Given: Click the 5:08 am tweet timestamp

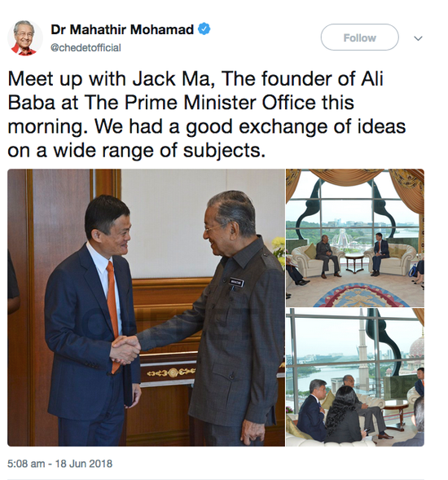Looking at the screenshot, I should click(x=26, y=464).
